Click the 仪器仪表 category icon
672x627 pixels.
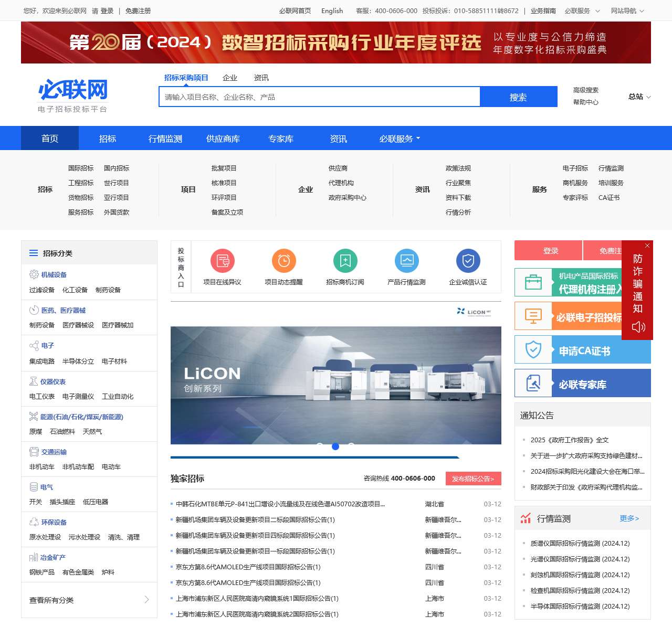click(34, 381)
